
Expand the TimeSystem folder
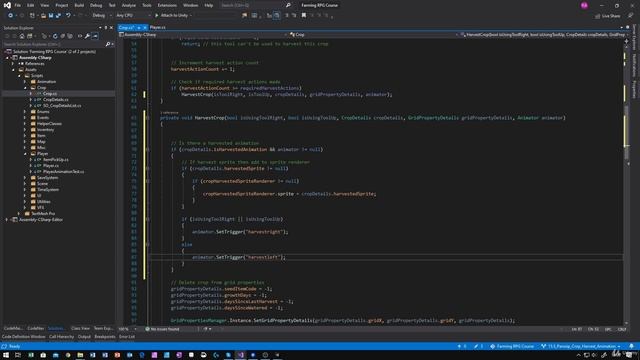[25, 189]
